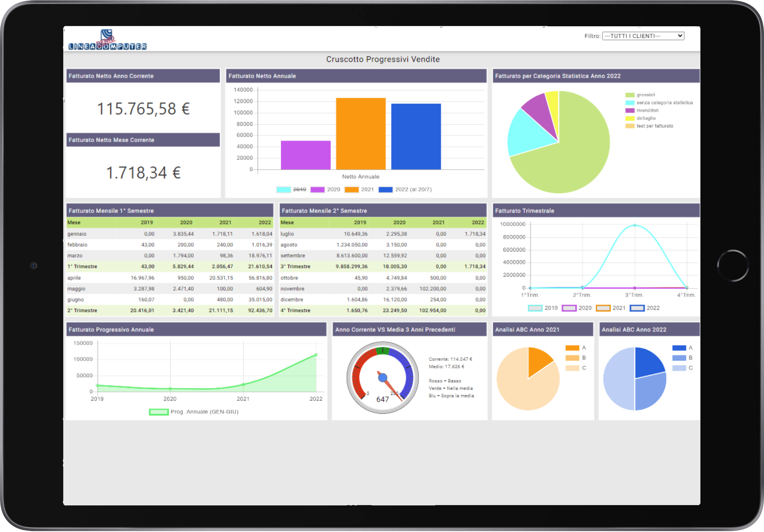Toggle the 2019 legend in Netto Annuale chart
The height and width of the screenshot is (532, 764).
pos(291,190)
